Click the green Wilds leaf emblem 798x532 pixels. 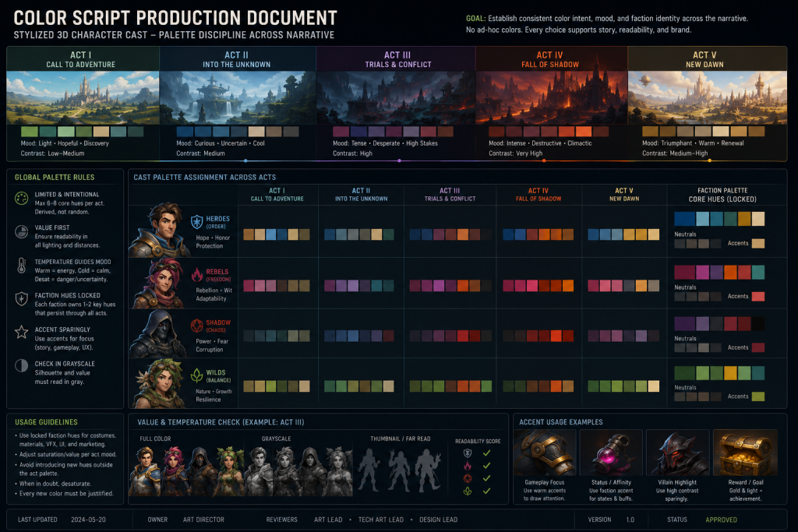[x=197, y=375]
